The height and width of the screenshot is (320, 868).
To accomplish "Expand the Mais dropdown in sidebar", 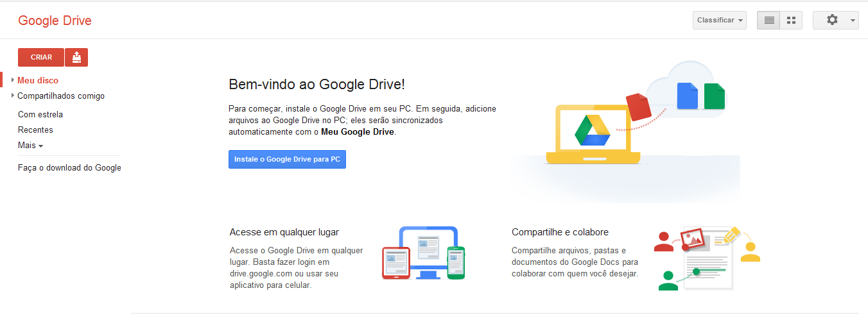I will pos(30,146).
